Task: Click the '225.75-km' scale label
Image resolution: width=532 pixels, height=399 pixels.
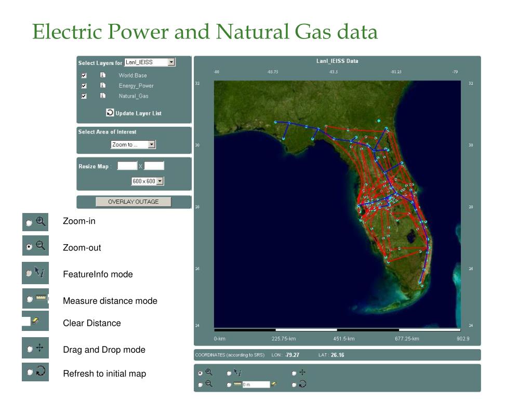Action: 284,339
